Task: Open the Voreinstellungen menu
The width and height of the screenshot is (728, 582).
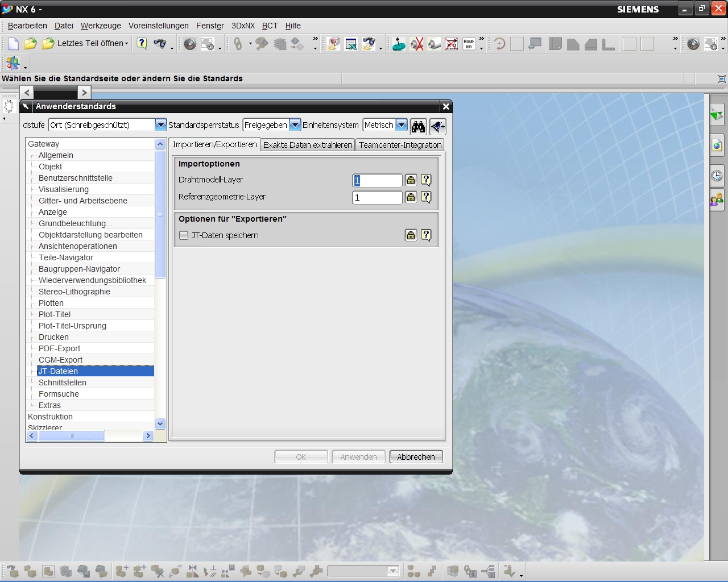Action: pyautogui.click(x=159, y=26)
